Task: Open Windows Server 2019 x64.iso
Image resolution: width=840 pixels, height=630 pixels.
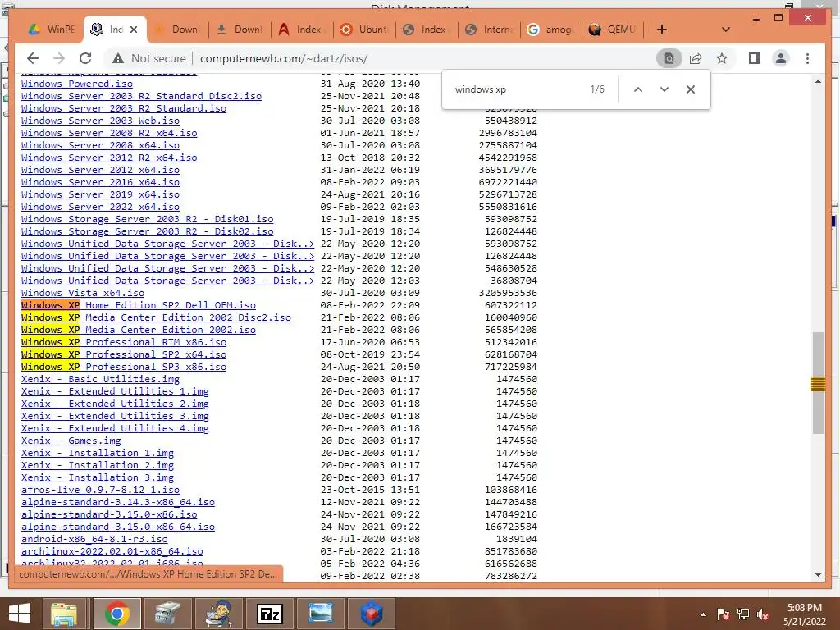Action: [x=100, y=194]
